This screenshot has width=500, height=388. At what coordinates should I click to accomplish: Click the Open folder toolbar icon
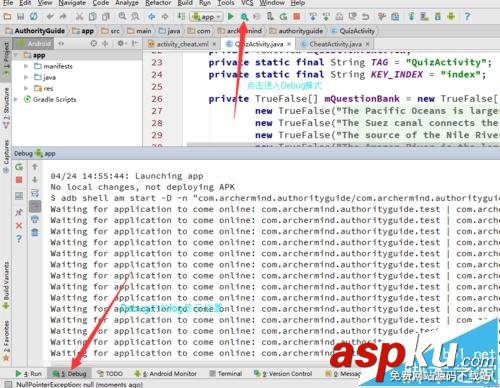[x=7, y=16]
